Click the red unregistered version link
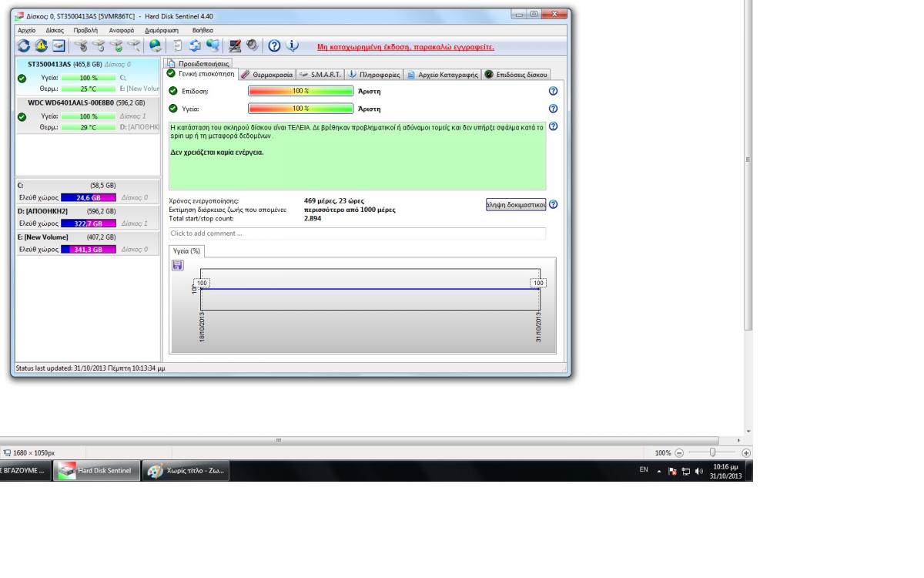Screen dimensions: 924x578 point(406,47)
